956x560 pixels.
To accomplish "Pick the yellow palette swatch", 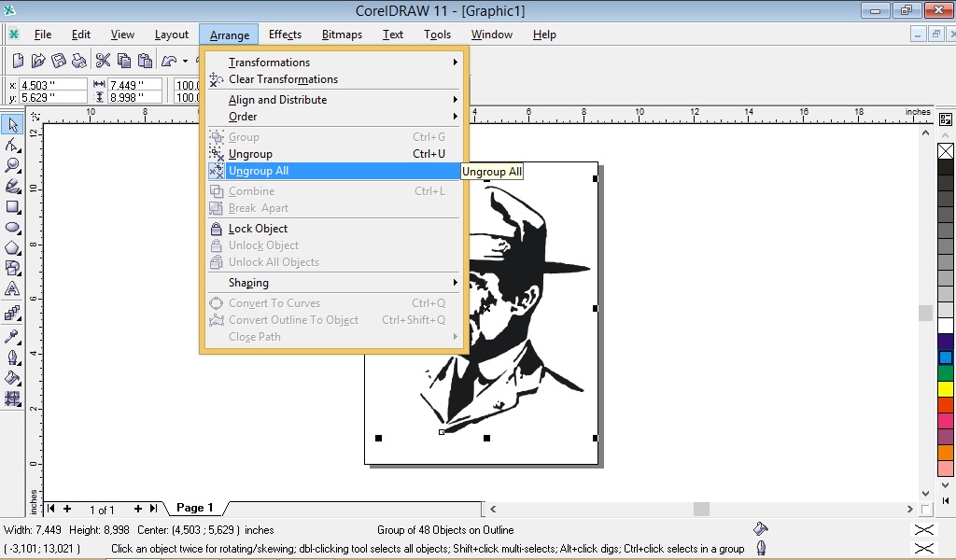I will point(946,389).
